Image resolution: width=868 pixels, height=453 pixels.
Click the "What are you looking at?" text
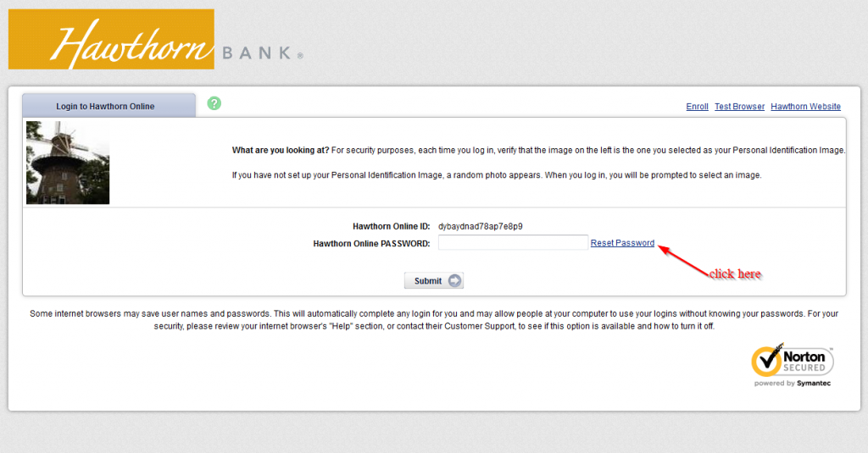coord(280,150)
